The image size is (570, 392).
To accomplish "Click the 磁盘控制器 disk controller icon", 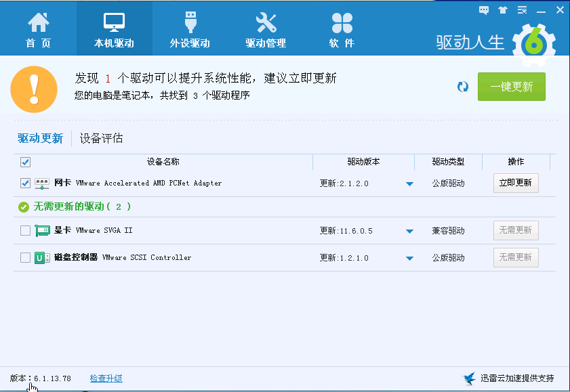I will tap(42, 258).
